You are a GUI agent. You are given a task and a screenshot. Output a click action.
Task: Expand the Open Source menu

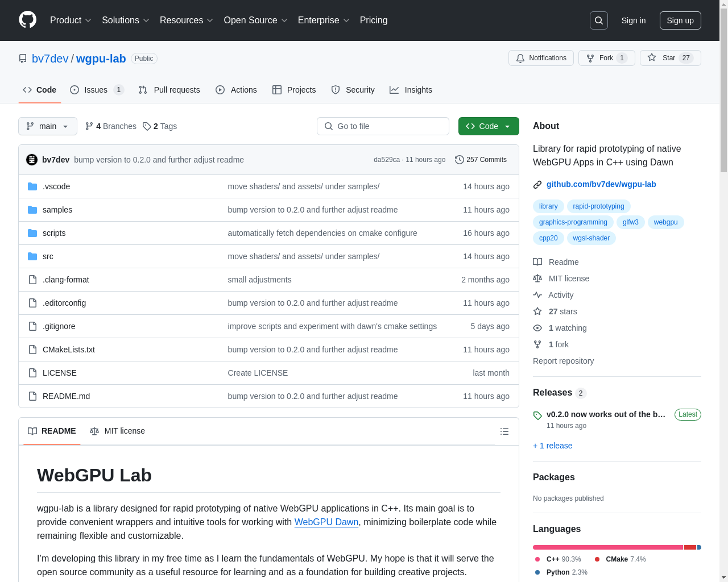(x=256, y=20)
